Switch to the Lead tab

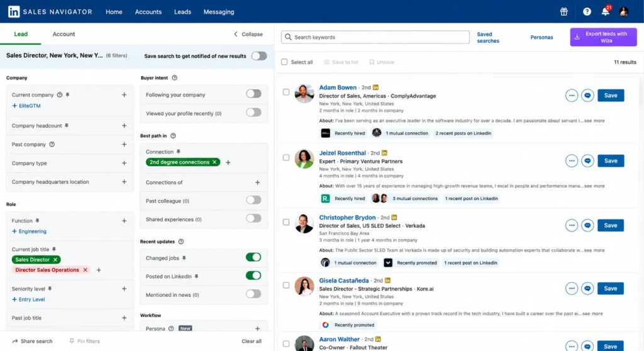coord(21,34)
